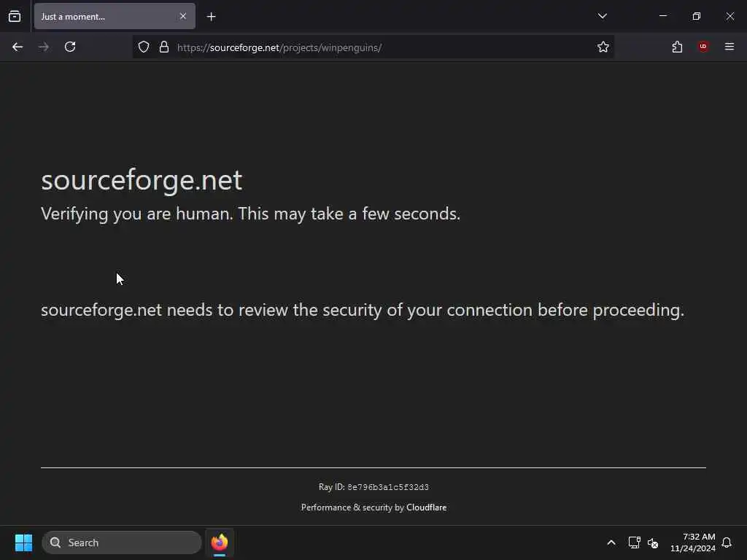Open the Extensions puzzle icon
This screenshot has width=747, height=560.
[x=677, y=47]
